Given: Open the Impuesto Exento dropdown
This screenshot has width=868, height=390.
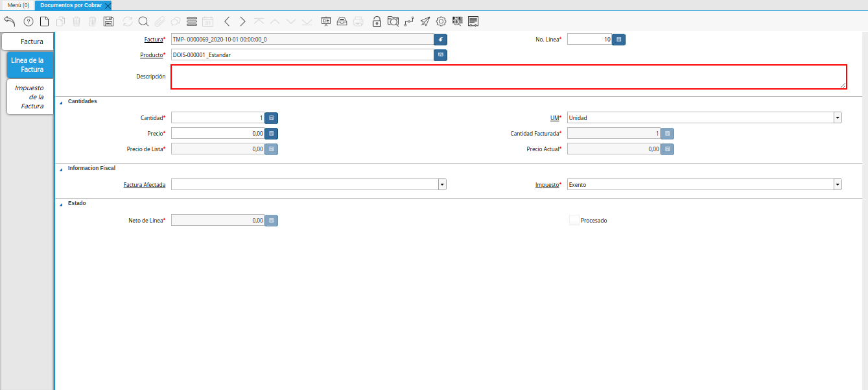Looking at the screenshot, I should (838, 185).
